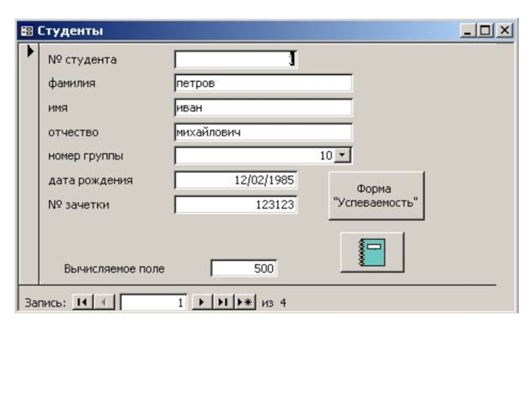Click the record selector arrow
Image resolution: width=532 pixels, height=399 pixels.
point(30,51)
